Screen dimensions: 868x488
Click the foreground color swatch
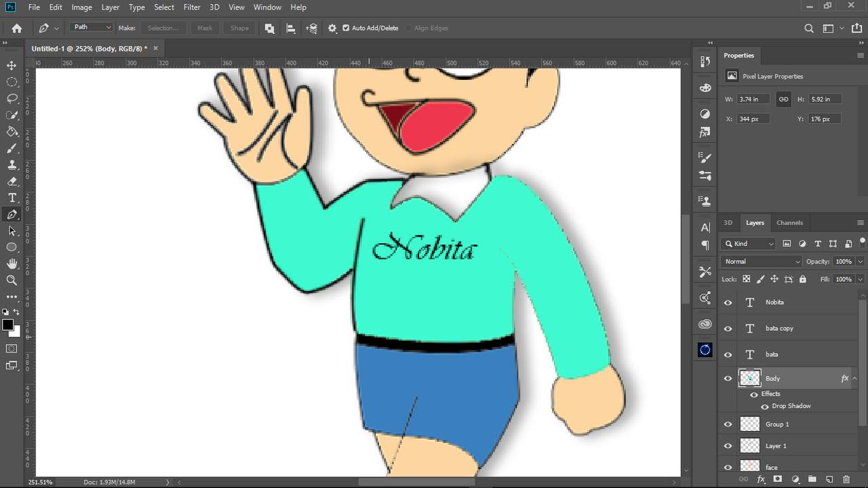point(7,325)
